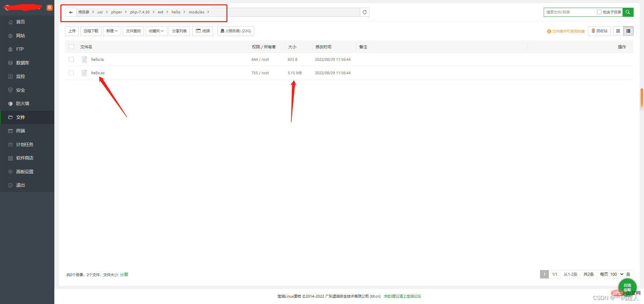The height and width of the screenshot is (304, 644).
Task: Click 755 / root permission of hello.so
Action: point(260,73)
